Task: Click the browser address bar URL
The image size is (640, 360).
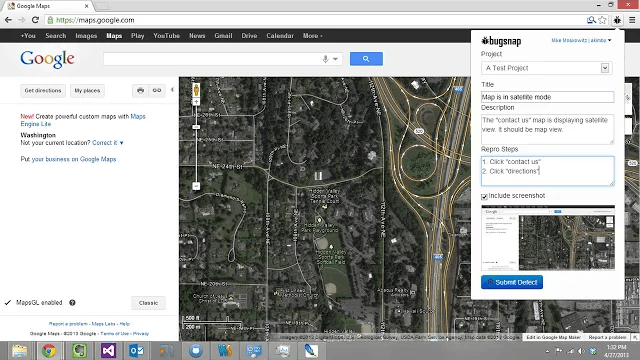Action: [95, 20]
